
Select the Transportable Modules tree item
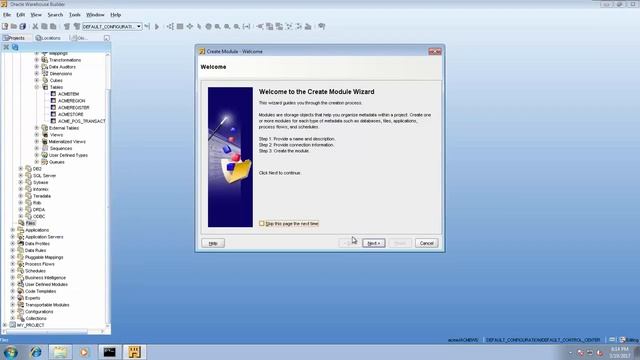pos(47,305)
